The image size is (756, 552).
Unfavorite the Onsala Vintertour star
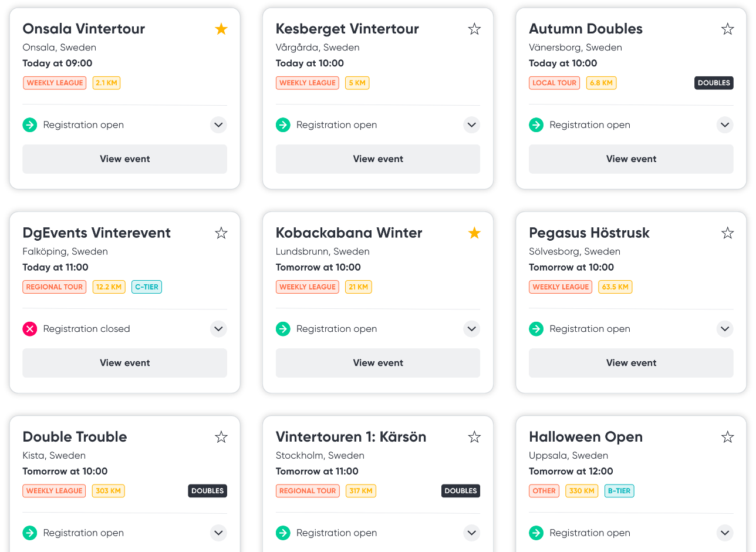coord(221,29)
